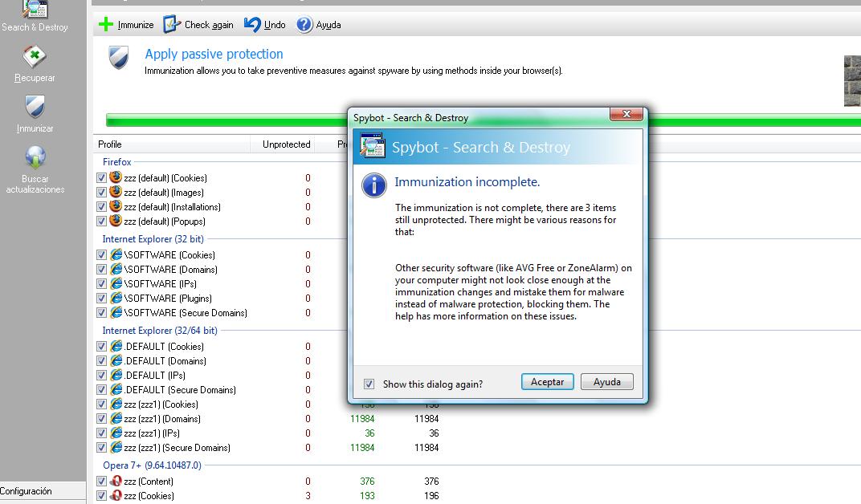Click the Ayuda button in the dialog
The image size is (861, 504).
606,382
